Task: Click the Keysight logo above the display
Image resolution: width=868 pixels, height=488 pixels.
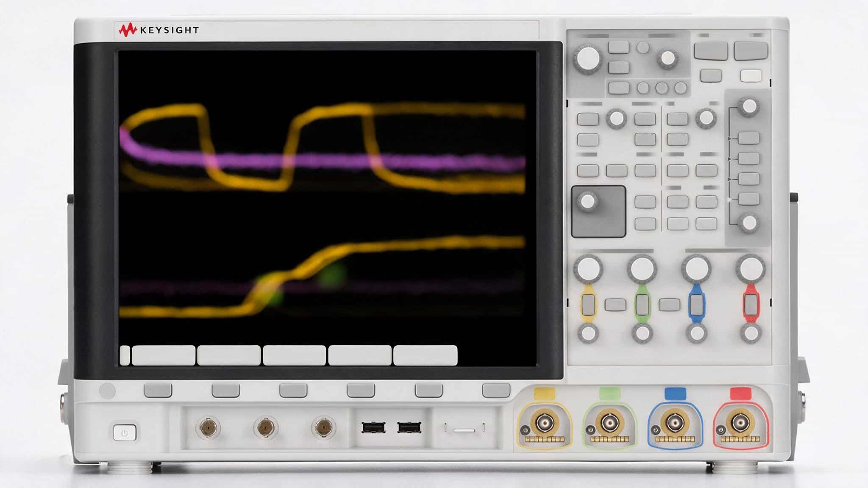Action: (x=159, y=30)
